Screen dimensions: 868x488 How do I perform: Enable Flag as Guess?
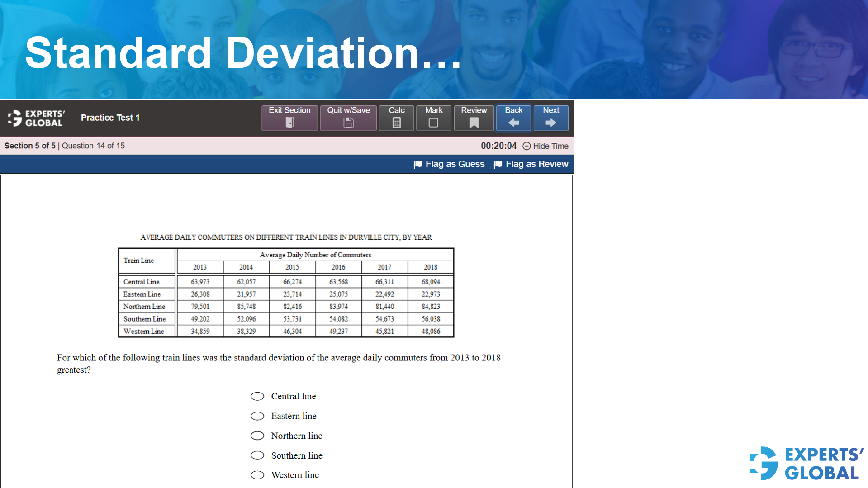coord(449,164)
